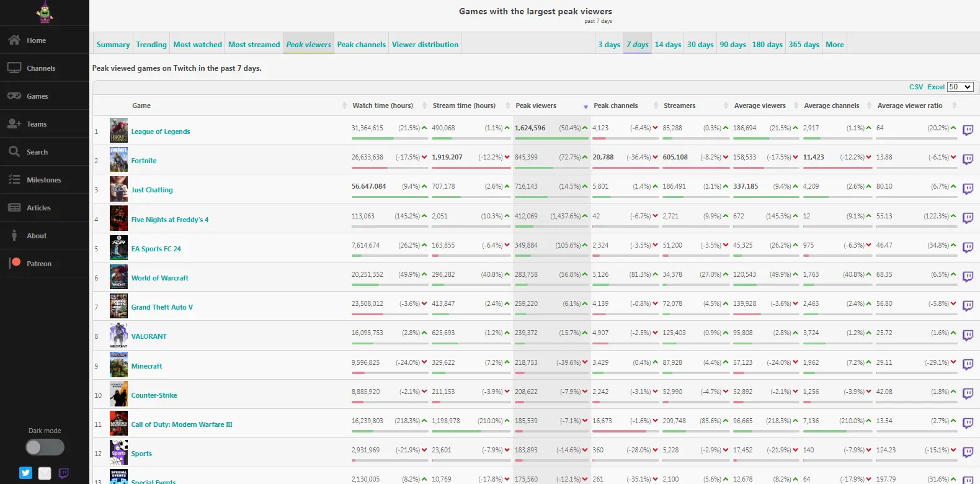
Task: Toggle Dark mode switch
Action: coord(45,447)
